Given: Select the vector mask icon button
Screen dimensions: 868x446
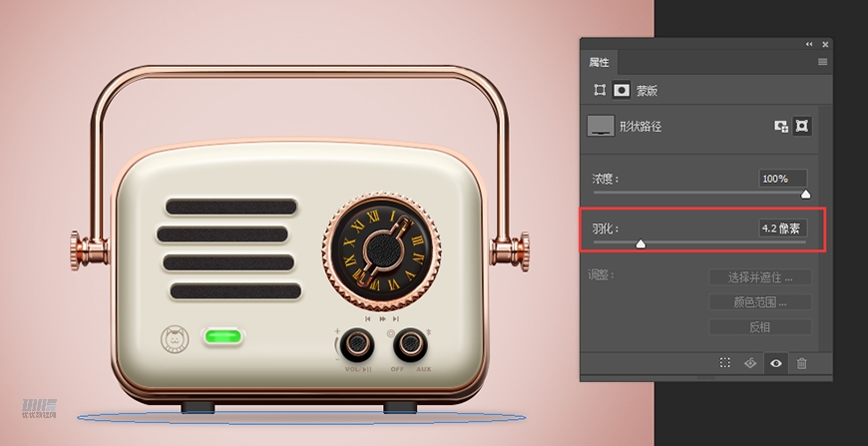Looking at the screenshot, I should [x=801, y=127].
